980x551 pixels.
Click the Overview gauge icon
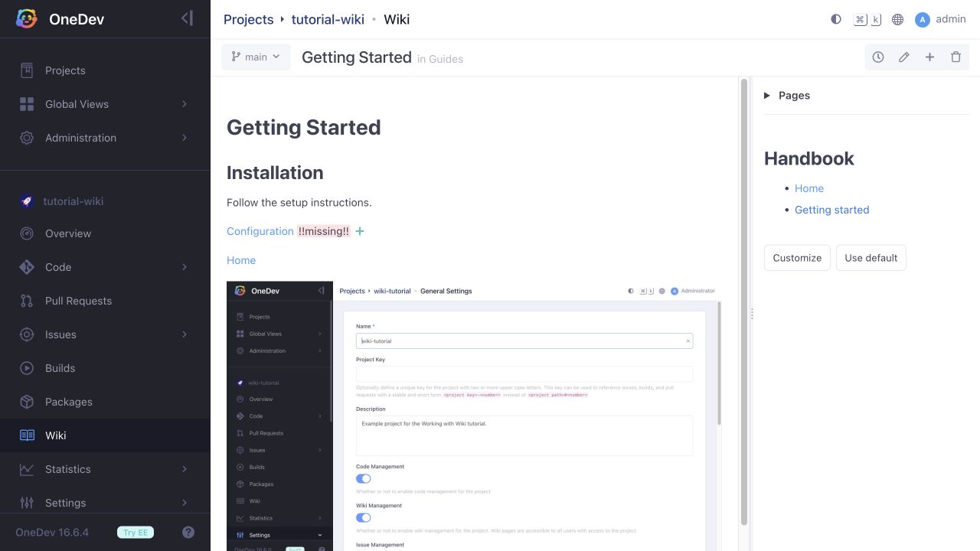(x=27, y=233)
